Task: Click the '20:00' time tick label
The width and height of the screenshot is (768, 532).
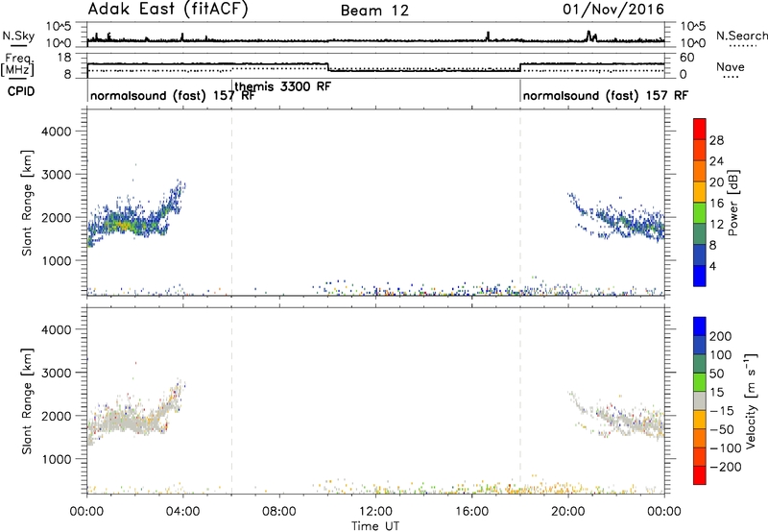Action: click(568, 512)
